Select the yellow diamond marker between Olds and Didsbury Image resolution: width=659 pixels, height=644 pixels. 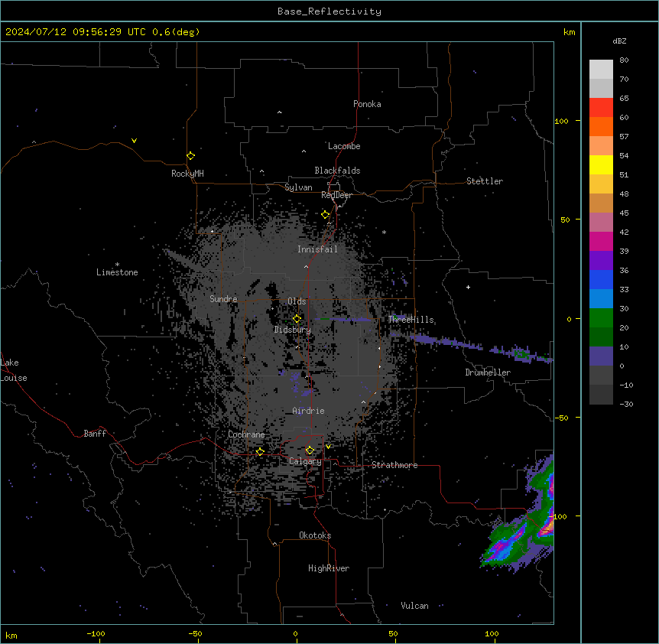tap(297, 318)
